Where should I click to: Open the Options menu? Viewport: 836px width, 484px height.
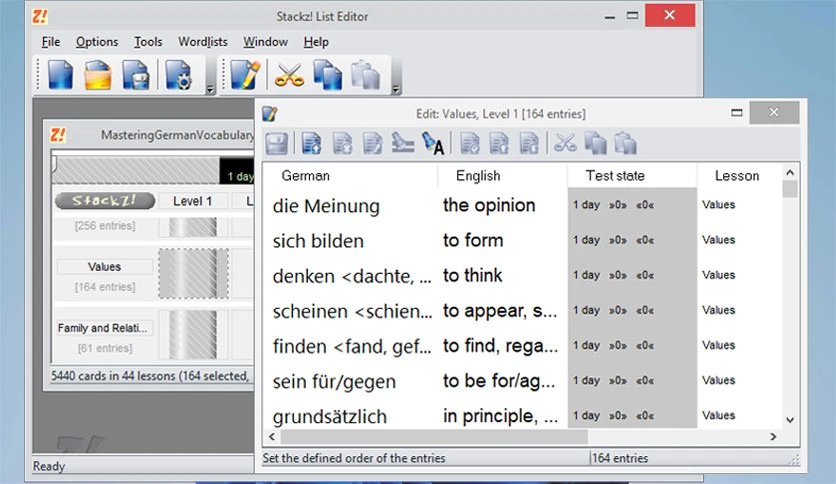97,42
